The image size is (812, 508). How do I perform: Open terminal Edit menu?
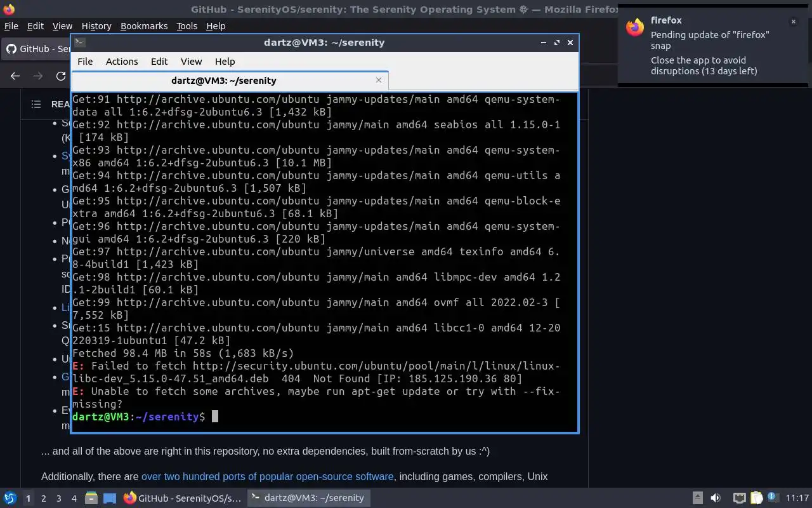click(159, 62)
